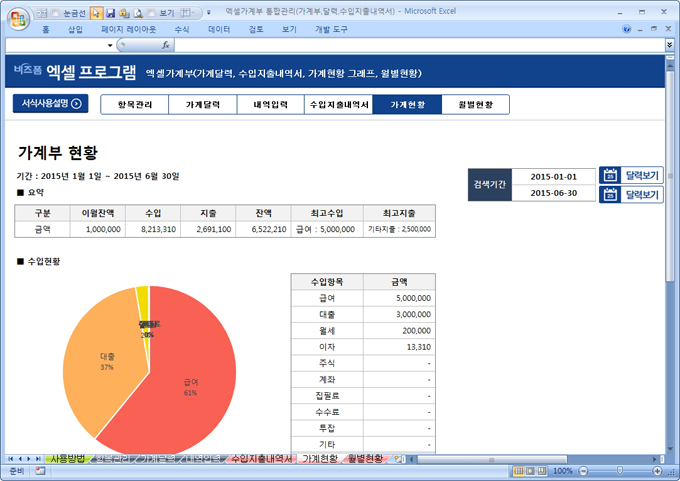Screen dimensions: 680x481
Task: Go to next sheet tab arrow
Action: [29, 458]
